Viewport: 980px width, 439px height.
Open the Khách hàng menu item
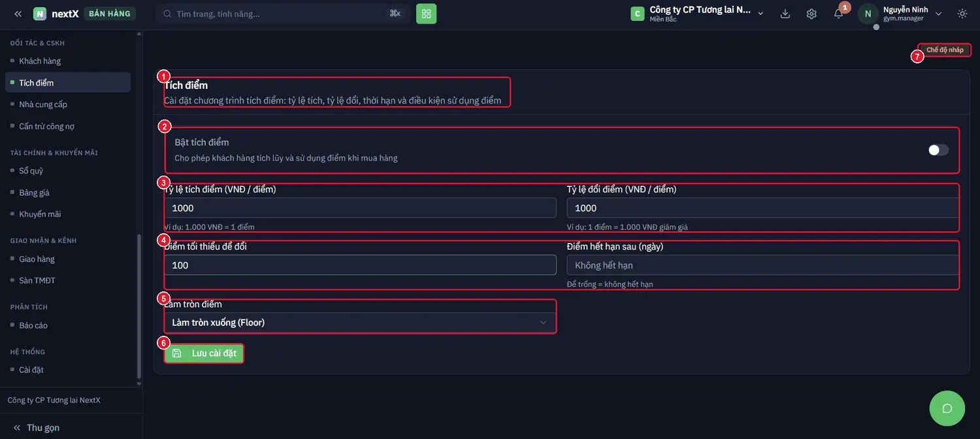point(68,61)
